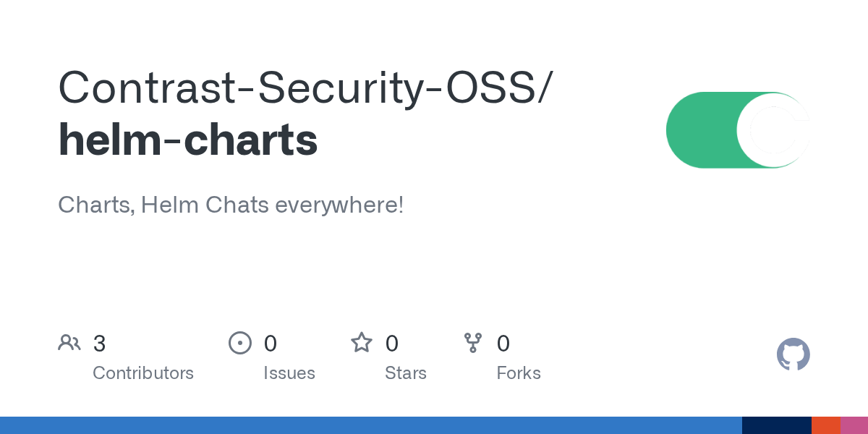Image resolution: width=868 pixels, height=434 pixels.
Task: Open the helm-charts repository title
Action: point(188,140)
